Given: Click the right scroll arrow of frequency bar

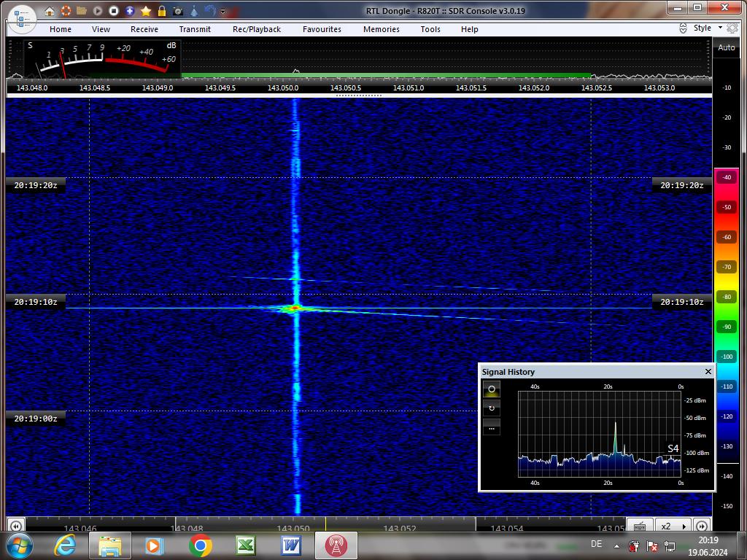Looking at the screenshot, I should point(702,526).
